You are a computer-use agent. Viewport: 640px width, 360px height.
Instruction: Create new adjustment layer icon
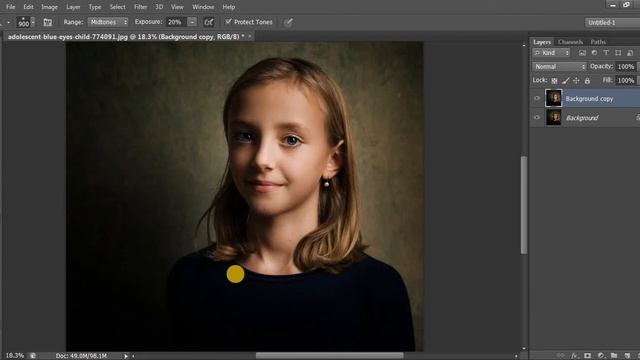601,356
